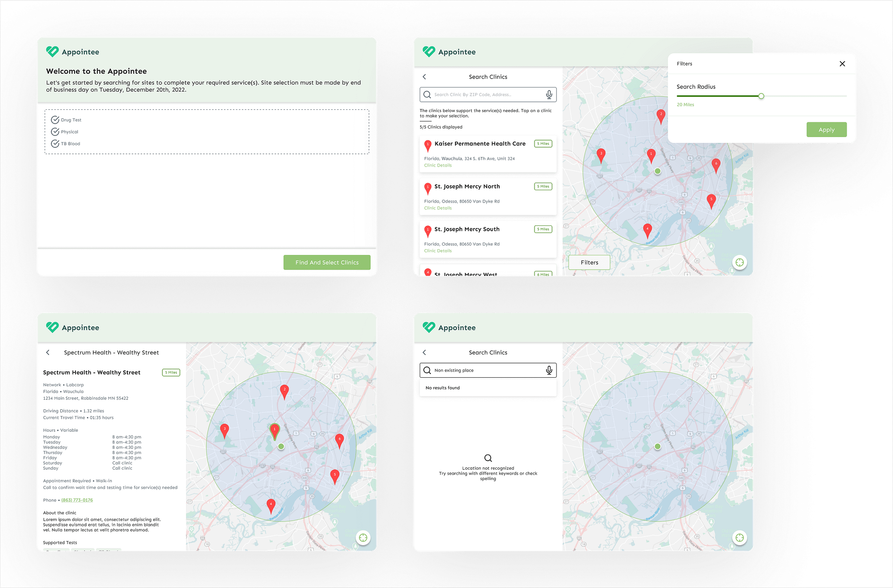
Task: Click the selected pin 1 on details map
Action: click(x=275, y=430)
